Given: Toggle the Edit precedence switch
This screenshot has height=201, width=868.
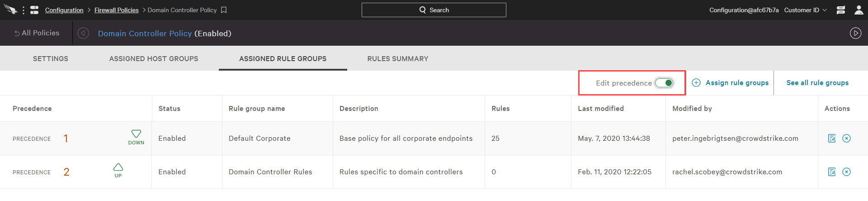Looking at the screenshot, I should (664, 83).
